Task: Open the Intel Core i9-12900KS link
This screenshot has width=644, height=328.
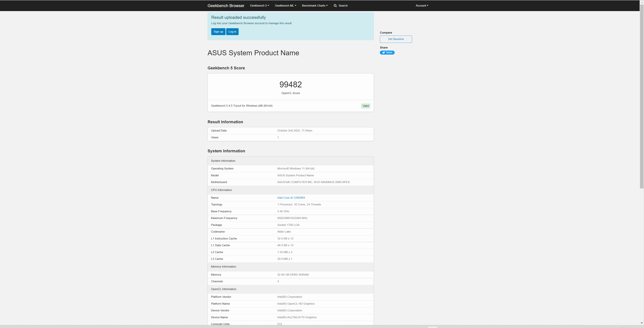Action: tap(291, 198)
